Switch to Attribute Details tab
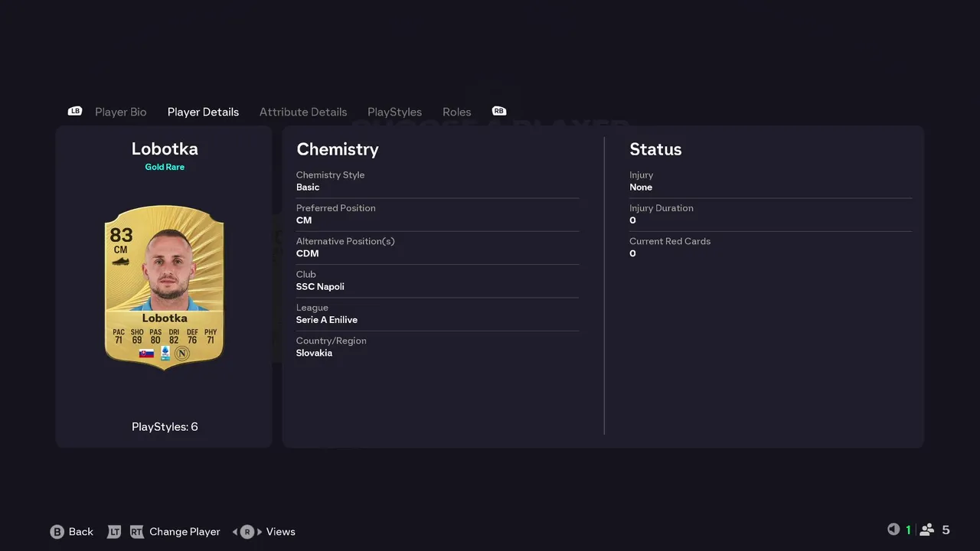The image size is (980, 551). pyautogui.click(x=303, y=112)
